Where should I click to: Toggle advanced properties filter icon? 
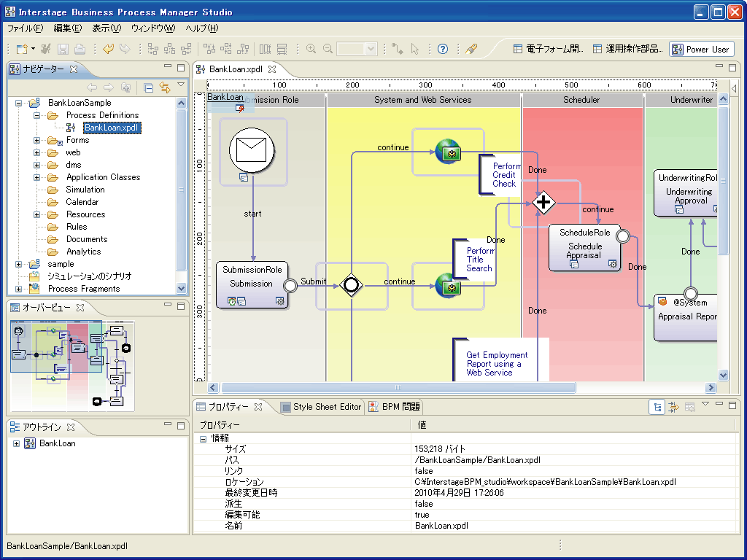click(x=673, y=407)
